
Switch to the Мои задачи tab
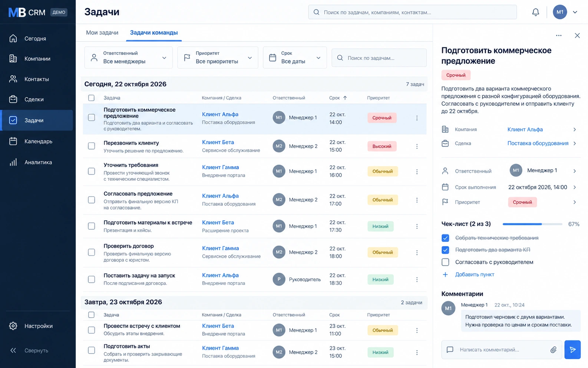[102, 33]
